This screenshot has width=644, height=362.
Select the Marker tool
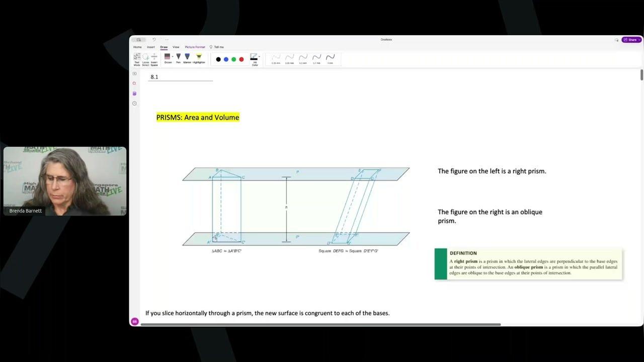(187, 58)
